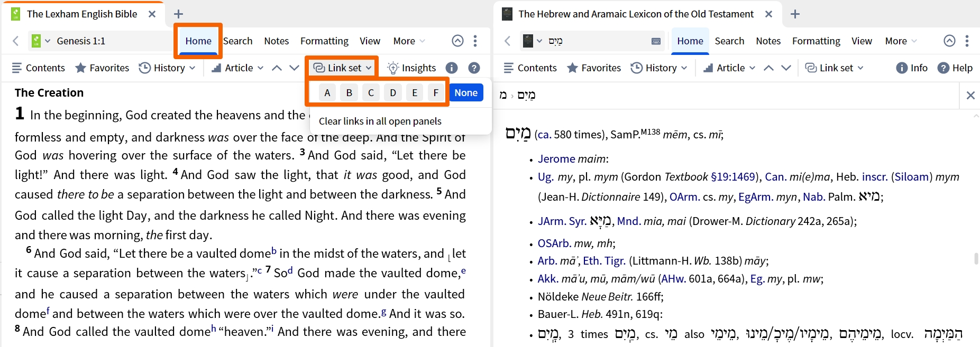Screen dimensions: 980x347
Task: Open Favorites in the Bible panel
Action: (102, 68)
